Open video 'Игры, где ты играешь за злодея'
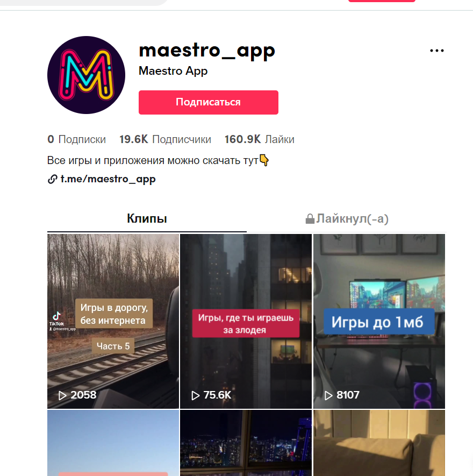This screenshot has height=476, width=473. click(246, 321)
